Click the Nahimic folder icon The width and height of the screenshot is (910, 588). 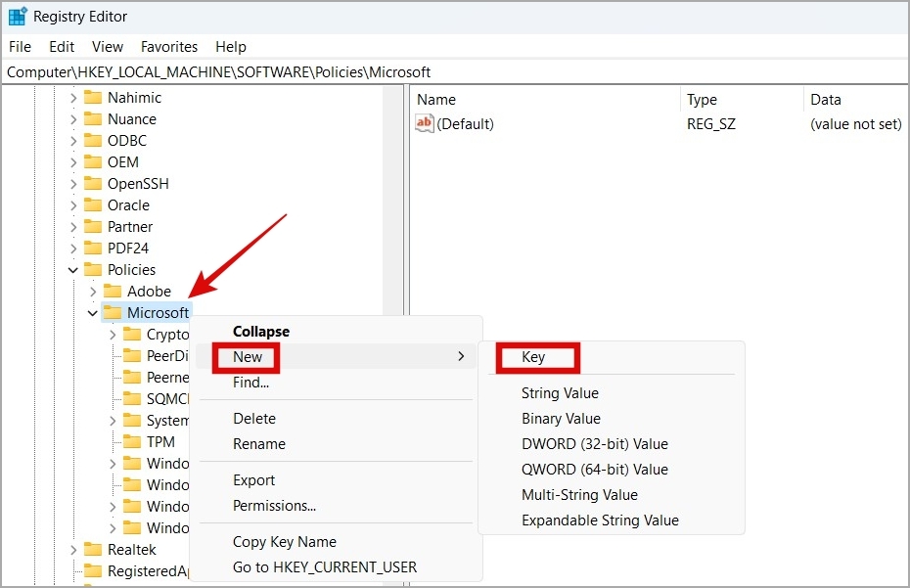[93, 97]
